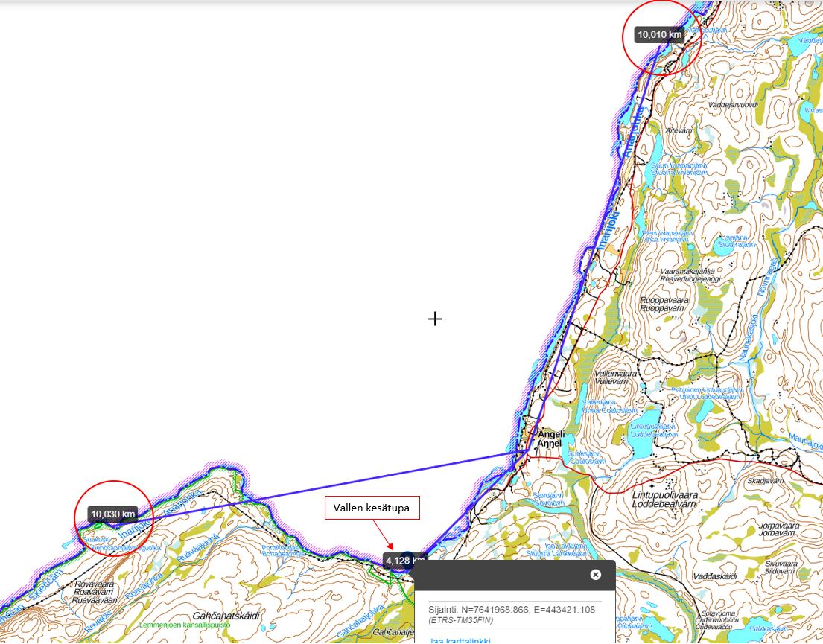Click the Váddejárvuovdi label
Screen dimensions: 823x644
pyautogui.click(x=733, y=105)
